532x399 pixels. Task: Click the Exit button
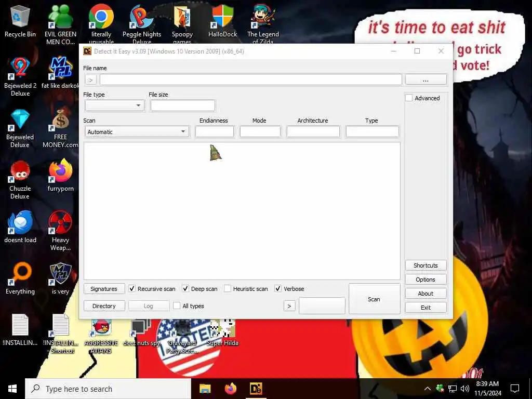pos(426,308)
